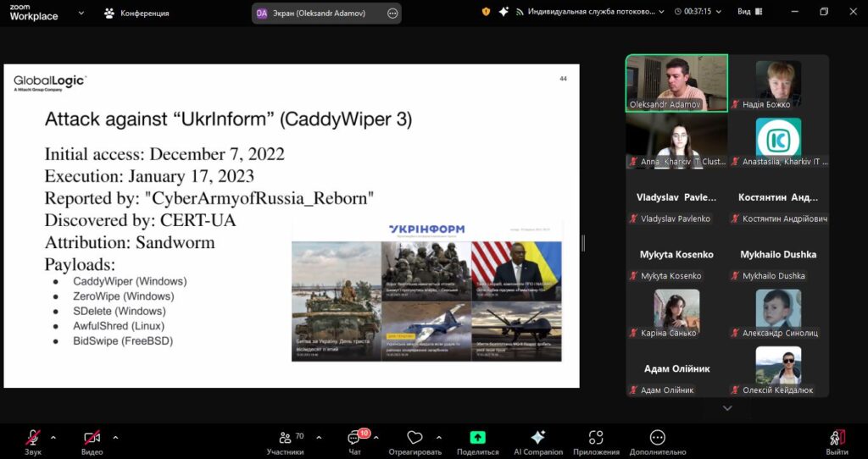Click text Discovered by: CERT-UA

[x=140, y=220]
